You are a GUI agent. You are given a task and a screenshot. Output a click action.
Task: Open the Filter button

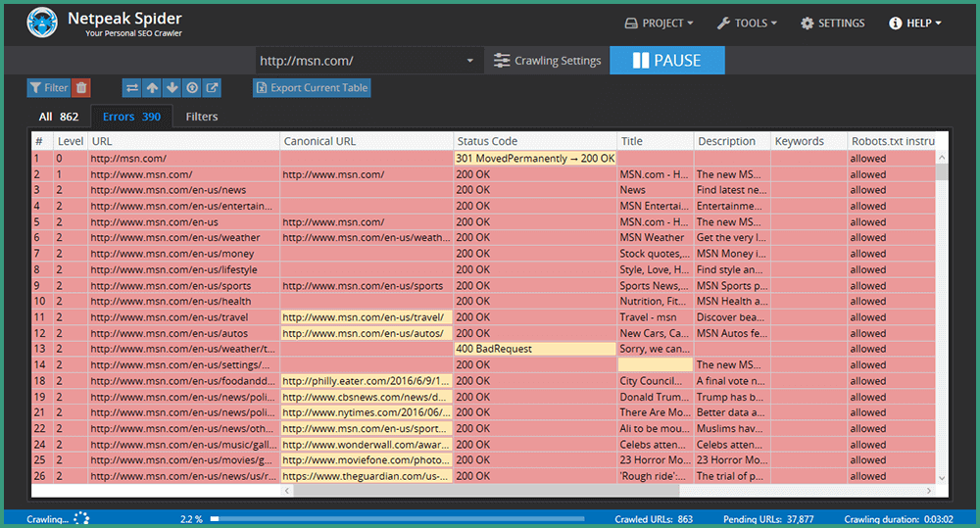49,88
